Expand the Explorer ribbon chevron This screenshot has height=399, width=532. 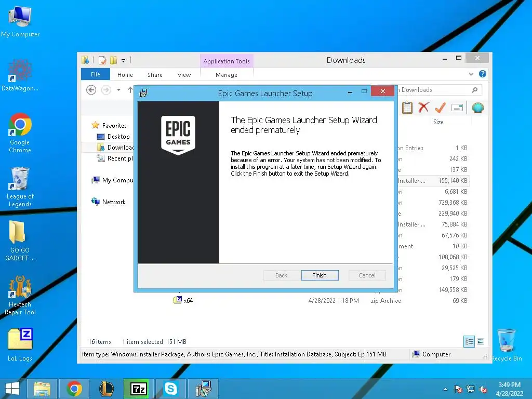pyautogui.click(x=471, y=74)
